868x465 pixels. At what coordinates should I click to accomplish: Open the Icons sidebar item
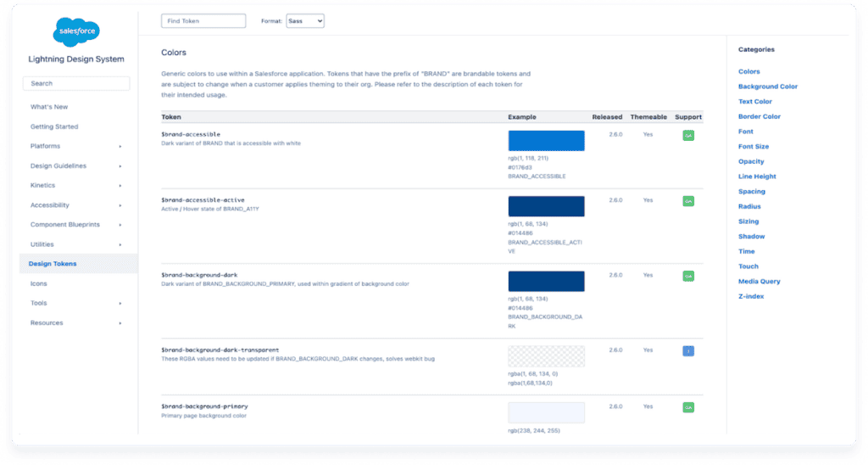pos(39,283)
